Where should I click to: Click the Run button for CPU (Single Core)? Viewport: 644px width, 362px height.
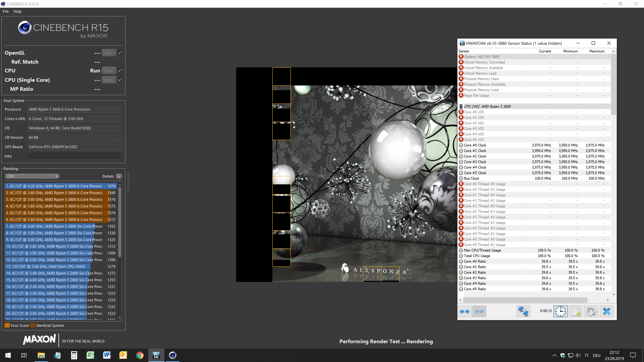[109, 80]
